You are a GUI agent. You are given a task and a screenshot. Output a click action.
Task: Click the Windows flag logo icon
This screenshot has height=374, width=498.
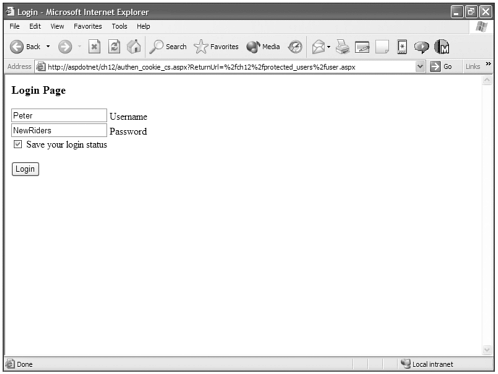481,27
